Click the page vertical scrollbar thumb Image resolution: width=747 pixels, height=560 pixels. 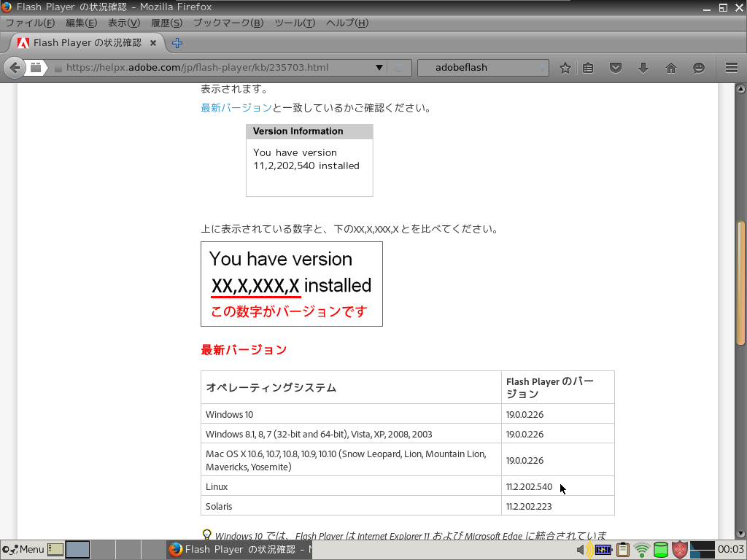740,283
